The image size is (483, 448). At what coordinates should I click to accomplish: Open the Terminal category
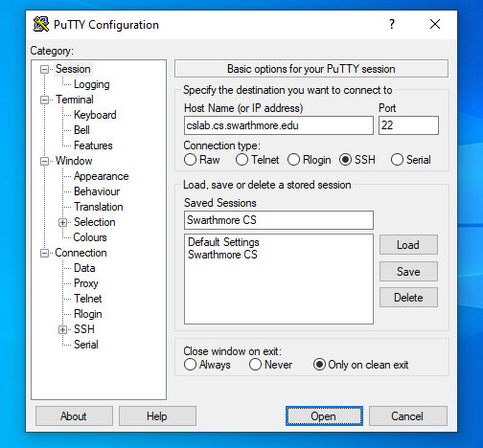point(75,100)
